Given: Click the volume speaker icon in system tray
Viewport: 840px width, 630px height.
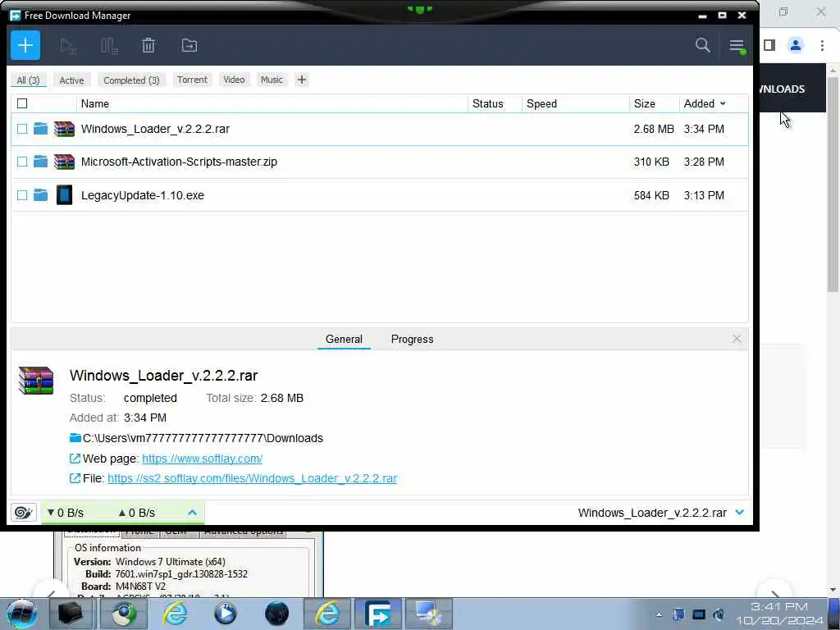Looking at the screenshot, I should click(x=719, y=614).
